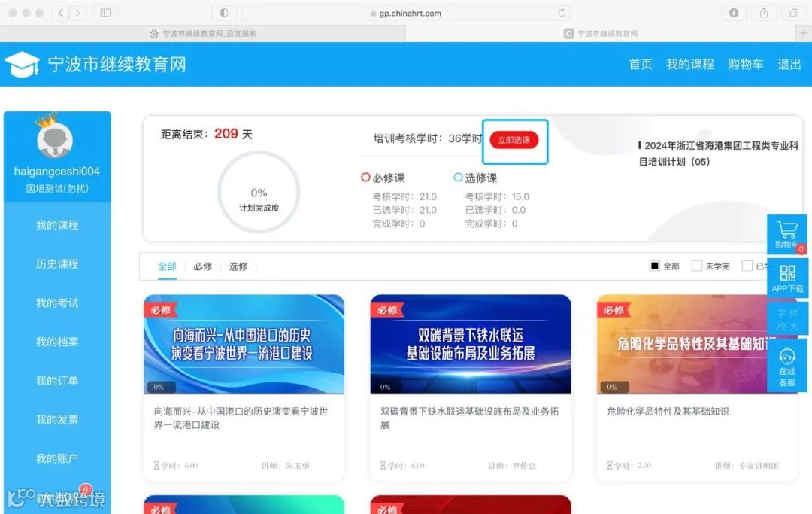This screenshot has height=514, width=812.
Task: Toggle the 全部 status checkbox
Action: point(655,266)
